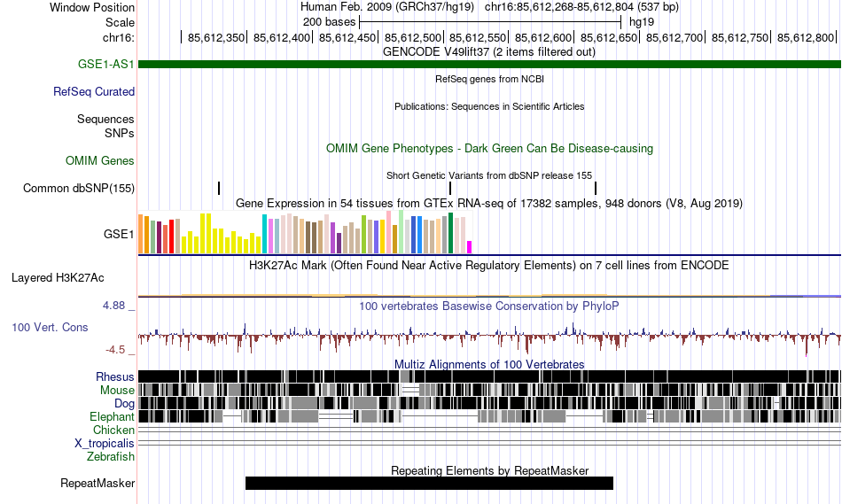Click the Dog alignment species label

124,404
